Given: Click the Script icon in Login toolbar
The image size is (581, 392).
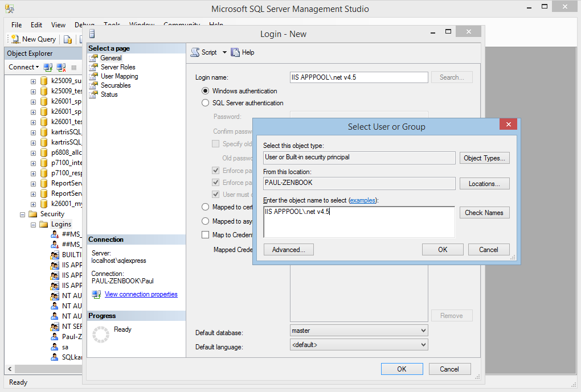Looking at the screenshot, I should coord(195,52).
